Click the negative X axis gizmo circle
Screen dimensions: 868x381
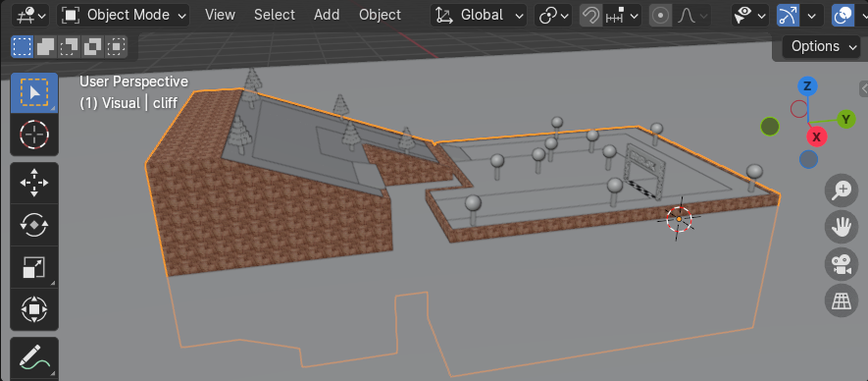click(x=798, y=109)
